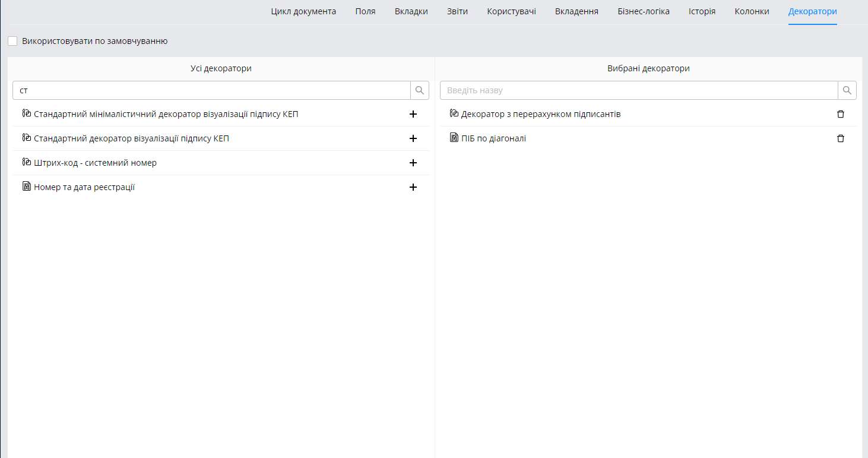Toggle Використовувати по замовчуванню checkbox
Screen dimensions: 868x458
click(x=12, y=41)
